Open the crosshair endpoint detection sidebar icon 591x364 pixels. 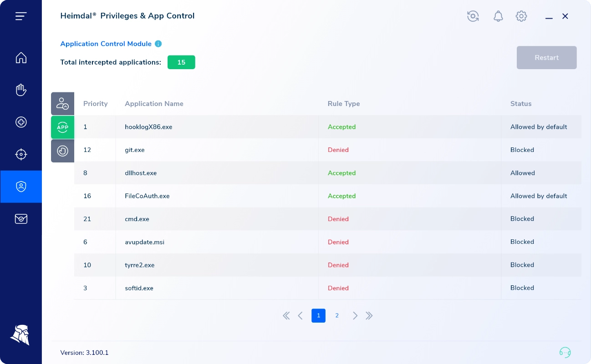tap(21, 154)
